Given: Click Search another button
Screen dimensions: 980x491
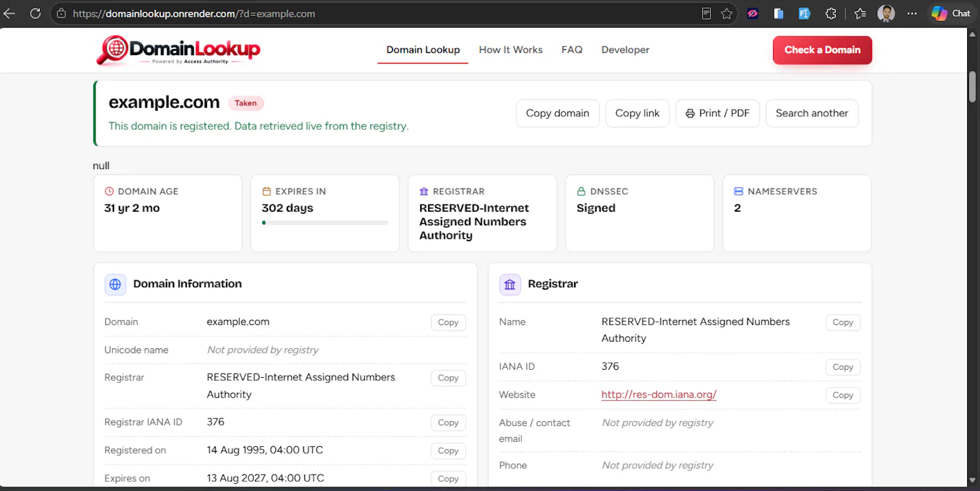Looking at the screenshot, I should (812, 113).
